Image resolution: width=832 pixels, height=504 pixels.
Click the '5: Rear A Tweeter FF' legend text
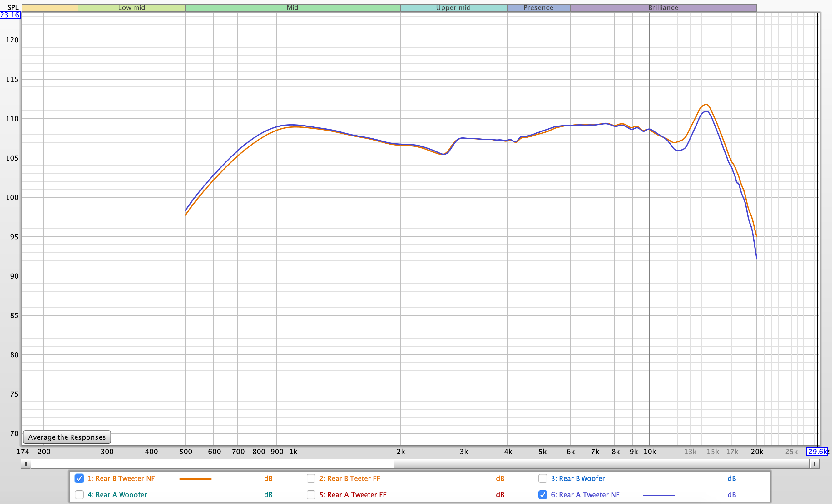coord(353,495)
